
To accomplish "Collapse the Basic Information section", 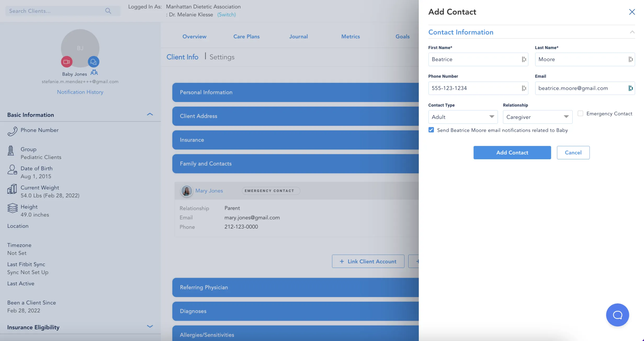I will tap(150, 115).
